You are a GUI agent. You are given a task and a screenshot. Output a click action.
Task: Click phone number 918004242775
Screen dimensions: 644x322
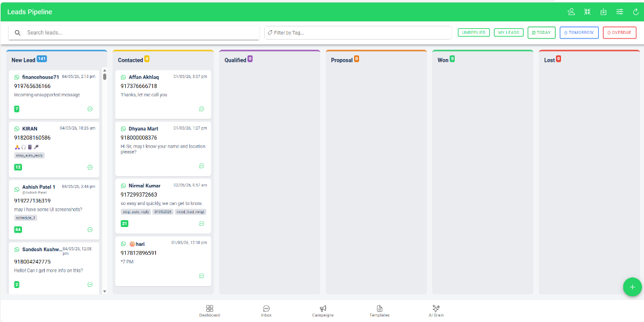pyautogui.click(x=33, y=262)
